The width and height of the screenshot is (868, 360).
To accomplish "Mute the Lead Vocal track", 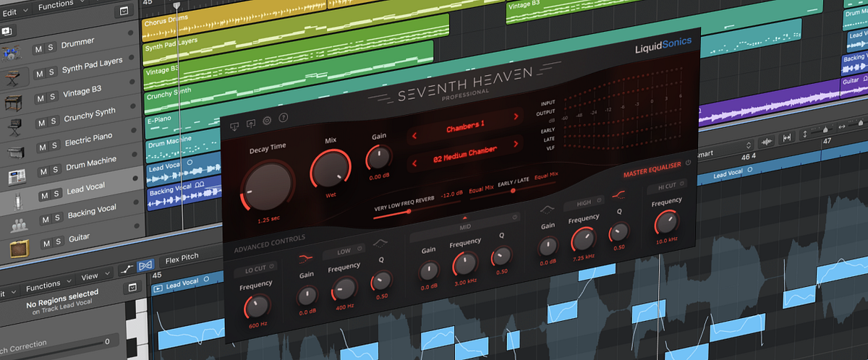I will (45, 195).
